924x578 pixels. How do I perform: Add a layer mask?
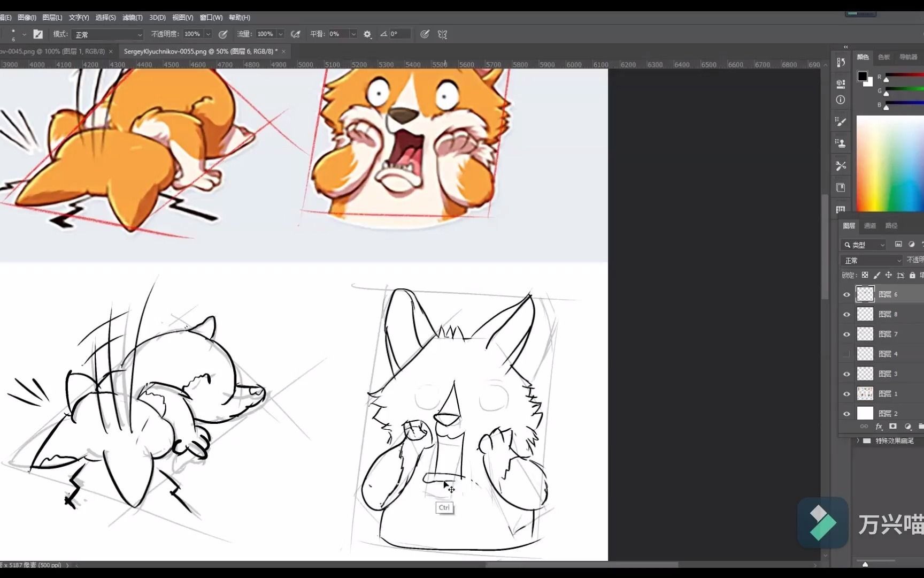(x=892, y=427)
